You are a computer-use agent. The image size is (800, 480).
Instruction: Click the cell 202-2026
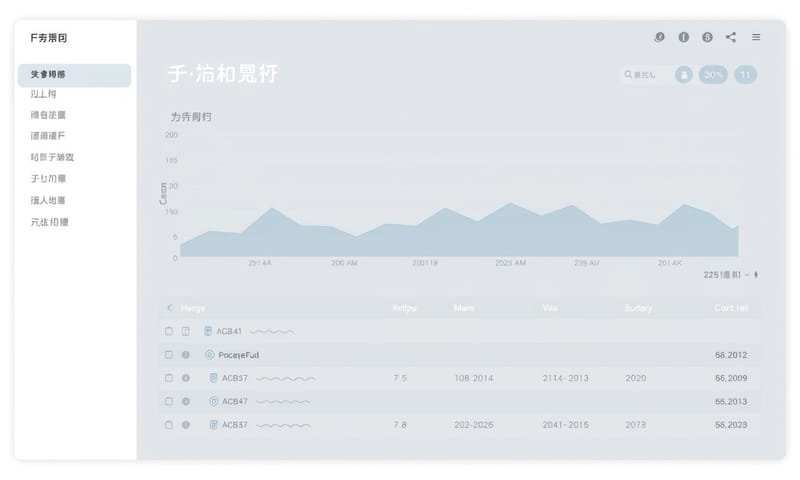click(473, 425)
